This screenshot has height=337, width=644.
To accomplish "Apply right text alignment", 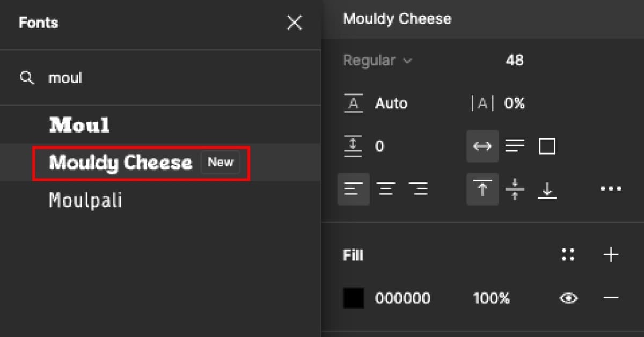I will click(x=419, y=189).
